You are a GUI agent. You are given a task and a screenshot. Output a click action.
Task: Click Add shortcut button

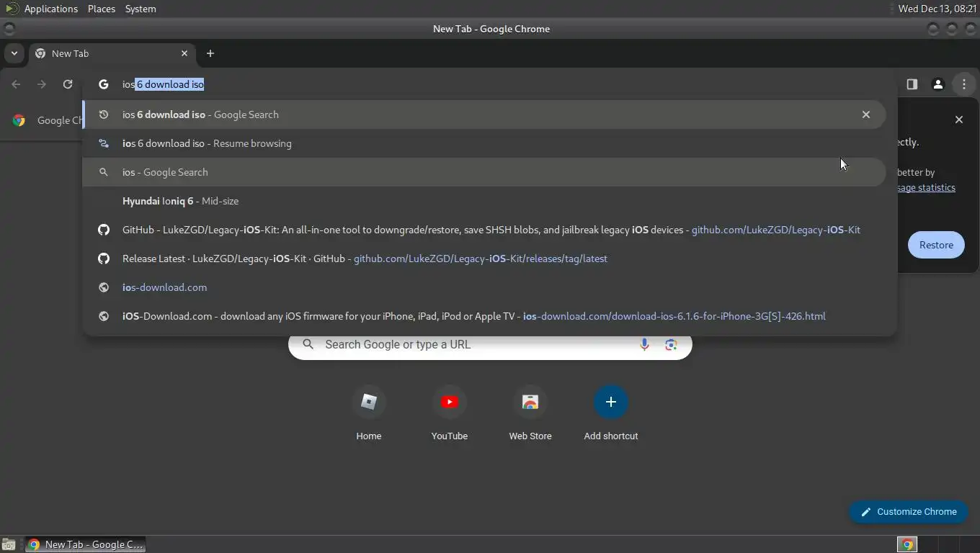point(611,414)
